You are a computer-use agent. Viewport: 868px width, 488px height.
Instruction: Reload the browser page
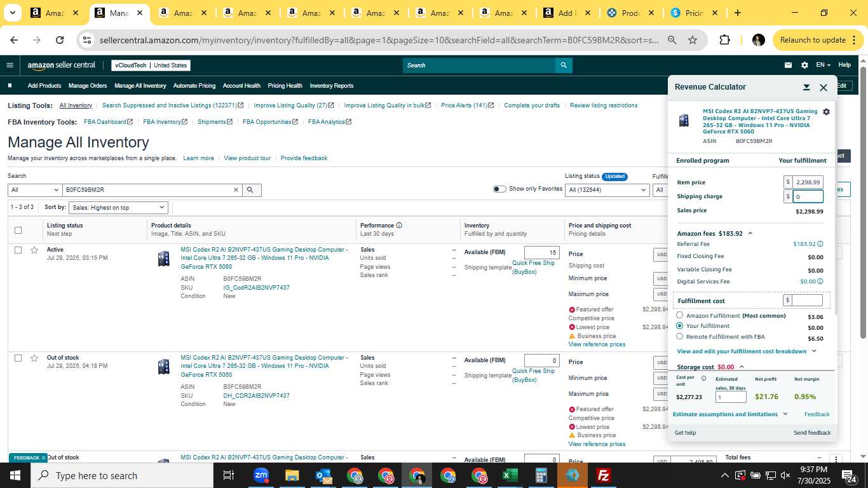point(60,40)
